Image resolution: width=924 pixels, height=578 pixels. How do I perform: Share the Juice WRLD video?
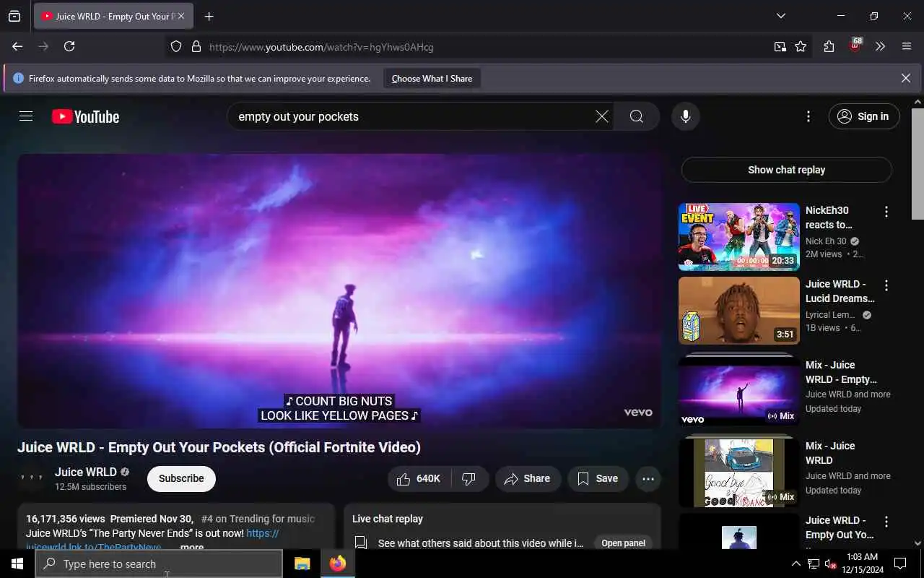click(528, 478)
